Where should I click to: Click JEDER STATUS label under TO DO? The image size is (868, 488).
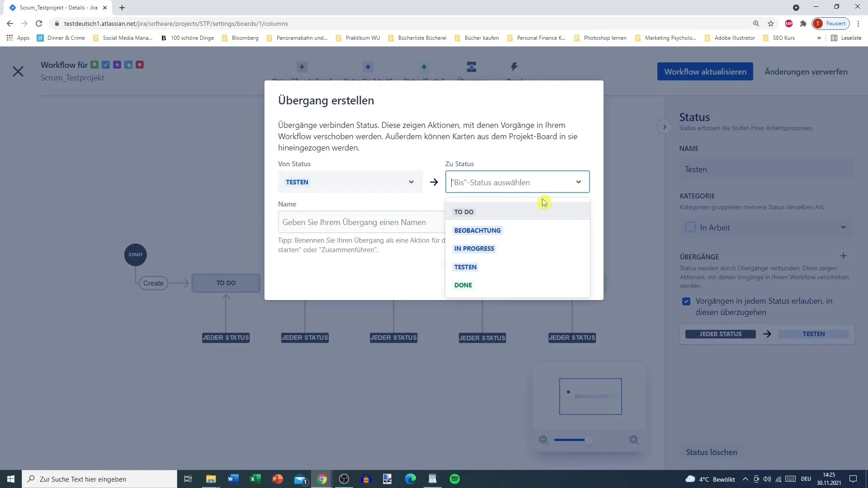(226, 338)
